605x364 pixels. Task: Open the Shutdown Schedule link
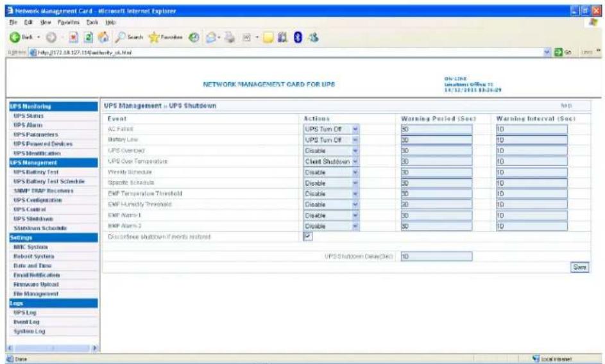(x=40, y=228)
